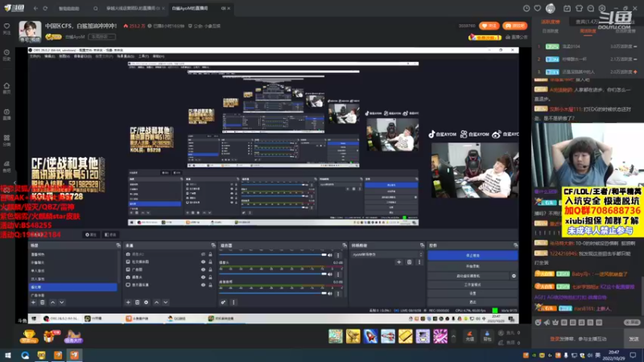Reload the page with refresh icon
The image size is (644, 362).
point(45,8)
